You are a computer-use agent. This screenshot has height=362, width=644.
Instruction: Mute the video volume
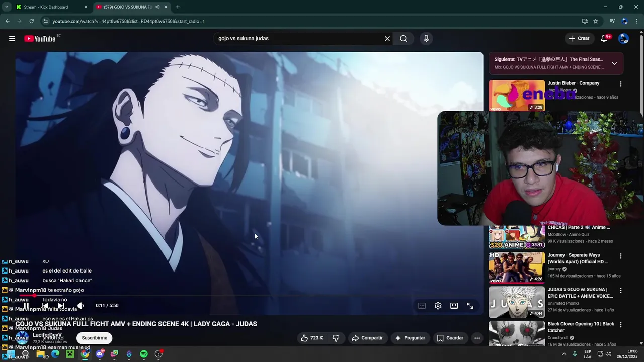(x=80, y=306)
